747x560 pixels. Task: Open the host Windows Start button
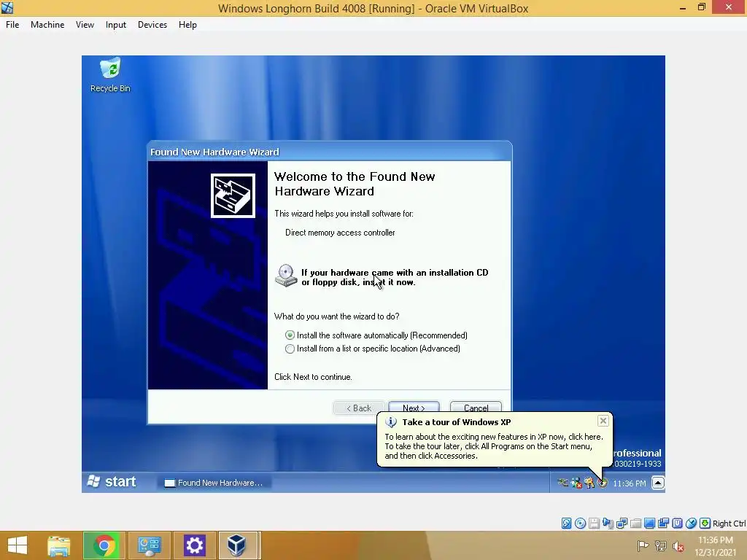pyautogui.click(x=18, y=545)
